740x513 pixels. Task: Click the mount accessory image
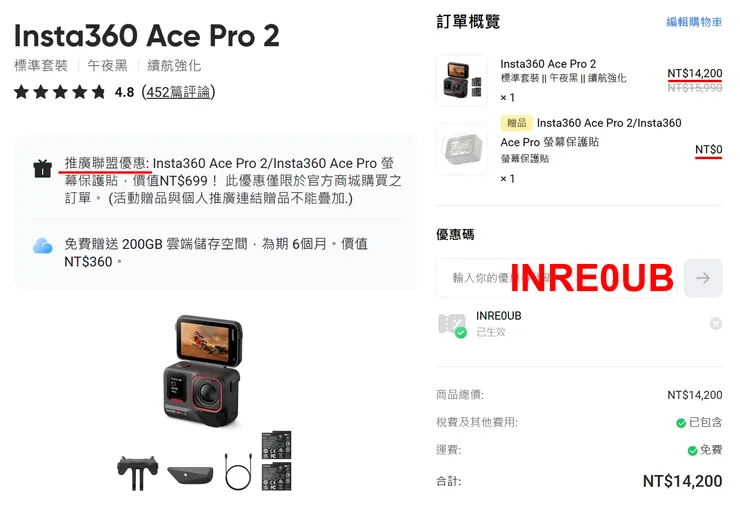[137, 473]
